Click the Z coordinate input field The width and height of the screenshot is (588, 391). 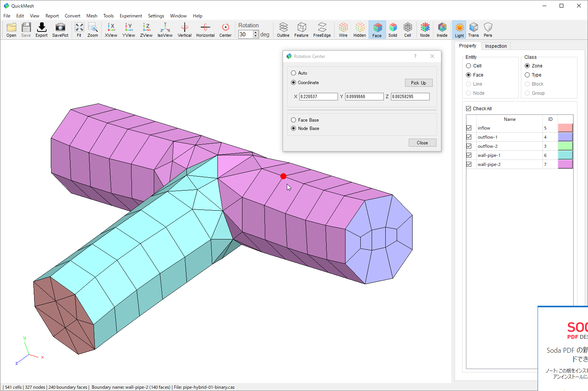(x=410, y=97)
